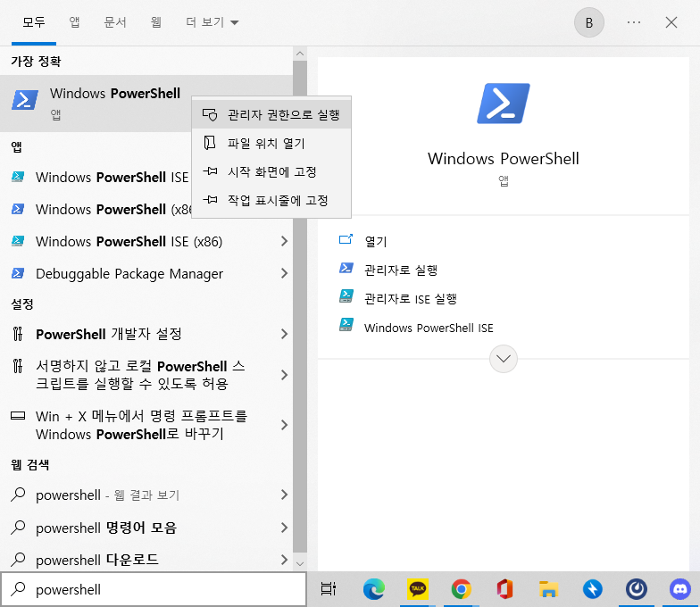Open blue lightning app on taskbar
Viewport: 700px width, 607px height.
(x=593, y=589)
